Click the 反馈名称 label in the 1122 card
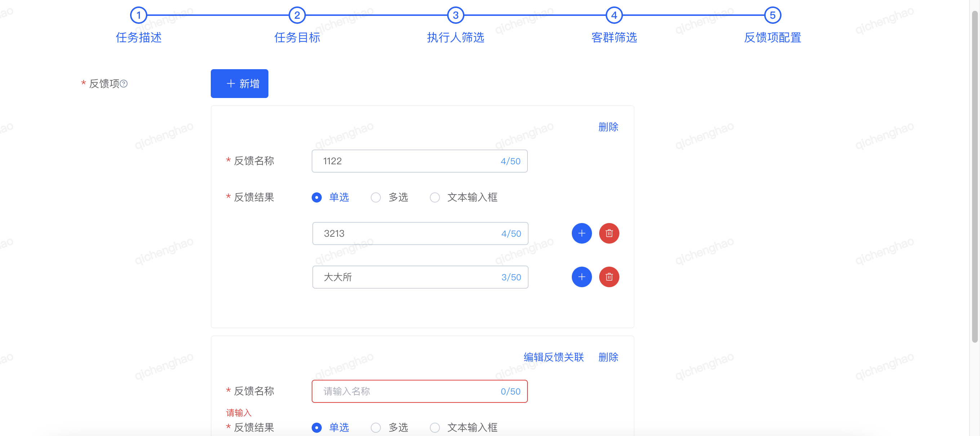Viewport: 980px width, 436px height. 254,161
